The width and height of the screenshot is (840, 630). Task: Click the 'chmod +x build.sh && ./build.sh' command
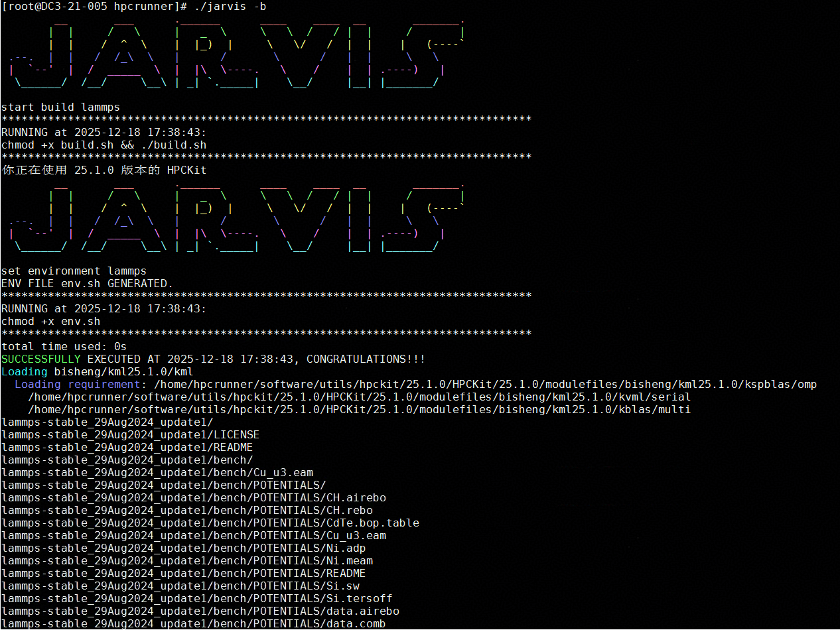point(104,145)
